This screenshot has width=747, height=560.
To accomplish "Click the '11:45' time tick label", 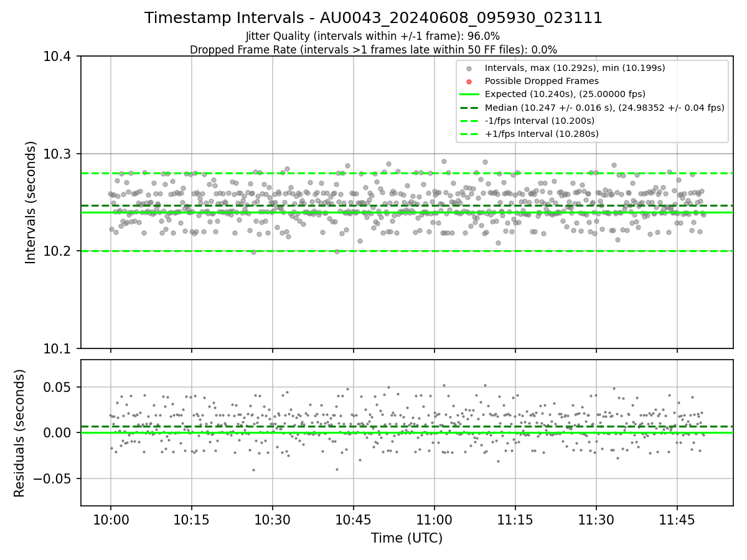I will (x=677, y=520).
